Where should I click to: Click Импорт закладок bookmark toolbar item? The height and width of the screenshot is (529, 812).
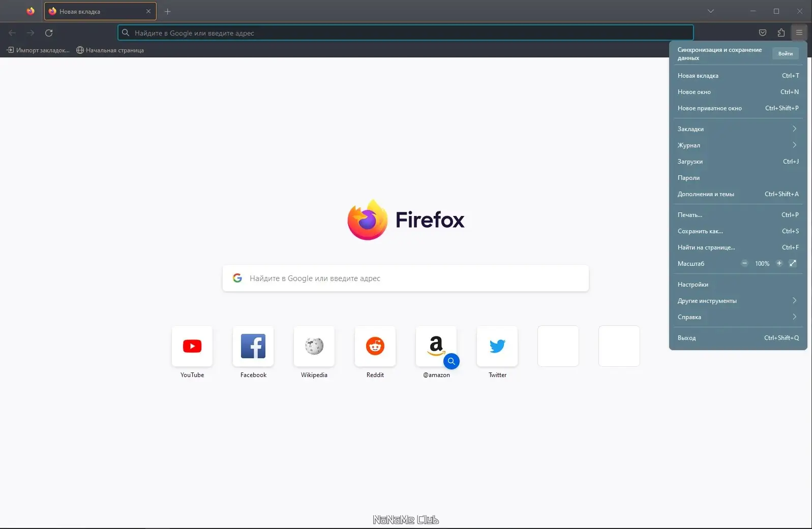38,50
